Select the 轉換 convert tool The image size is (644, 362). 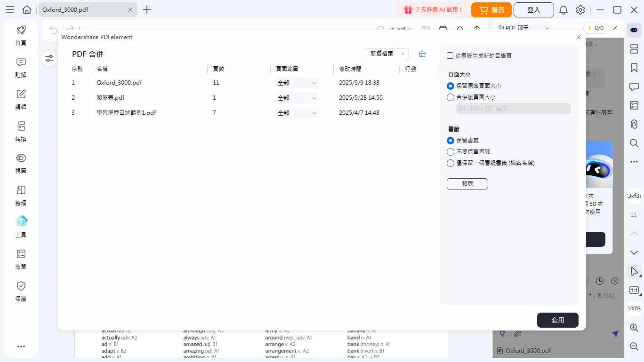tap(21, 132)
